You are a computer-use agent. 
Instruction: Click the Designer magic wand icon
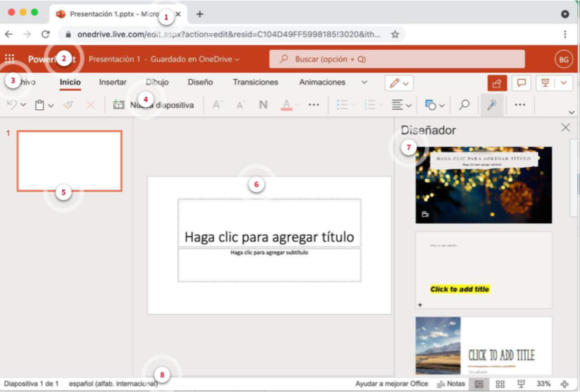[x=491, y=105]
